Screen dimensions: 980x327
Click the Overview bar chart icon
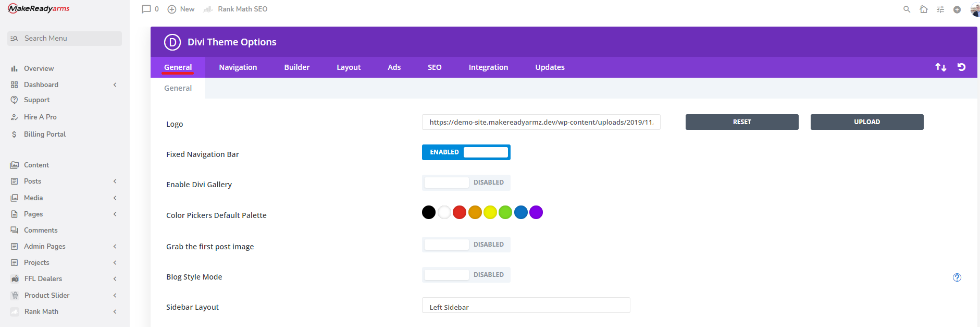15,68
